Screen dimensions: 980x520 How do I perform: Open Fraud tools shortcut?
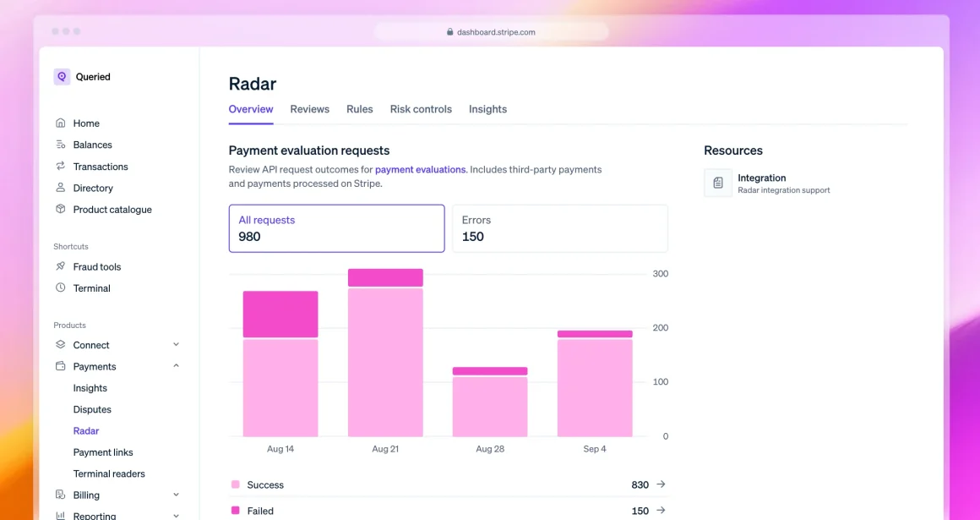(x=97, y=266)
